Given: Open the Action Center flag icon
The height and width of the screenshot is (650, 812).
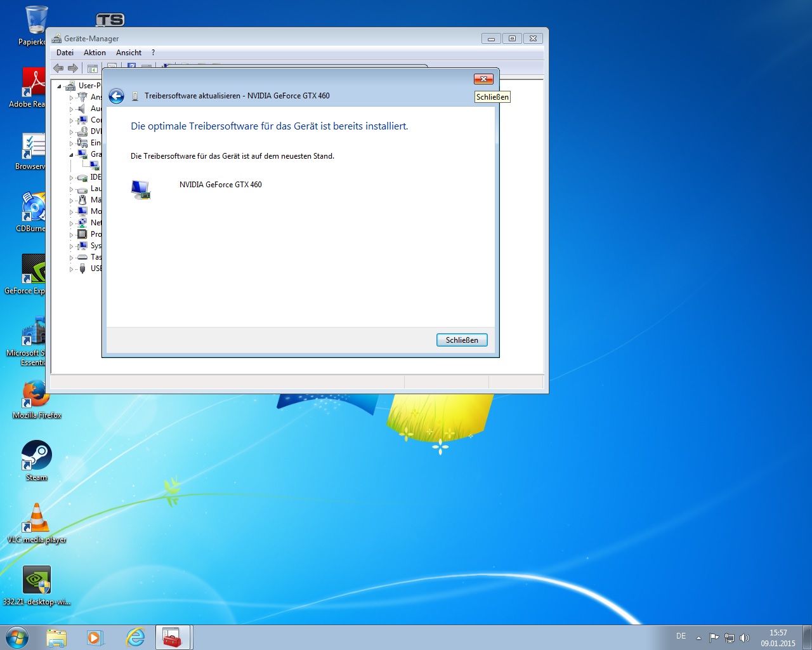Looking at the screenshot, I should click(714, 638).
